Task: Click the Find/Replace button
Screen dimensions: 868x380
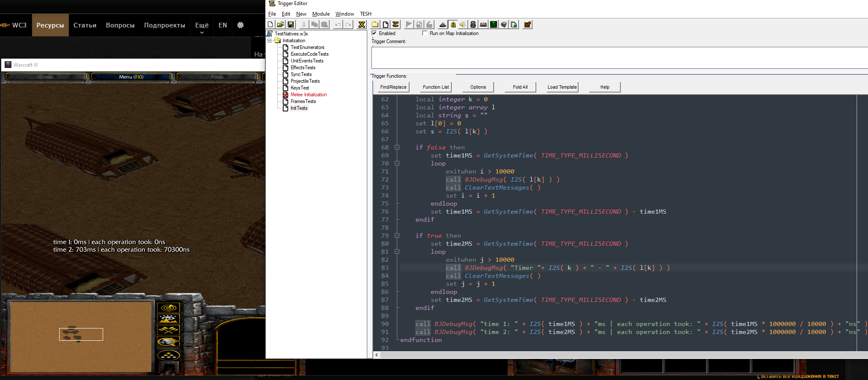Action: coord(393,87)
